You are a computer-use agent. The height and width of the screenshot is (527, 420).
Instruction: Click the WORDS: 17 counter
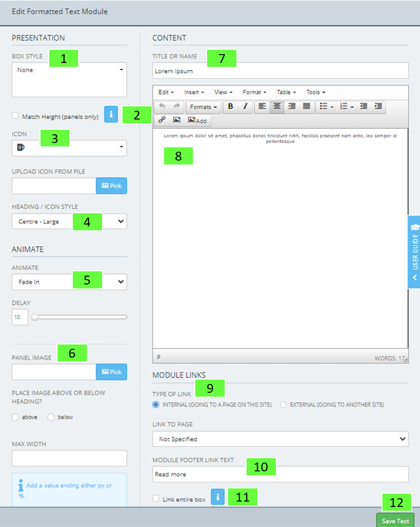[x=390, y=358]
